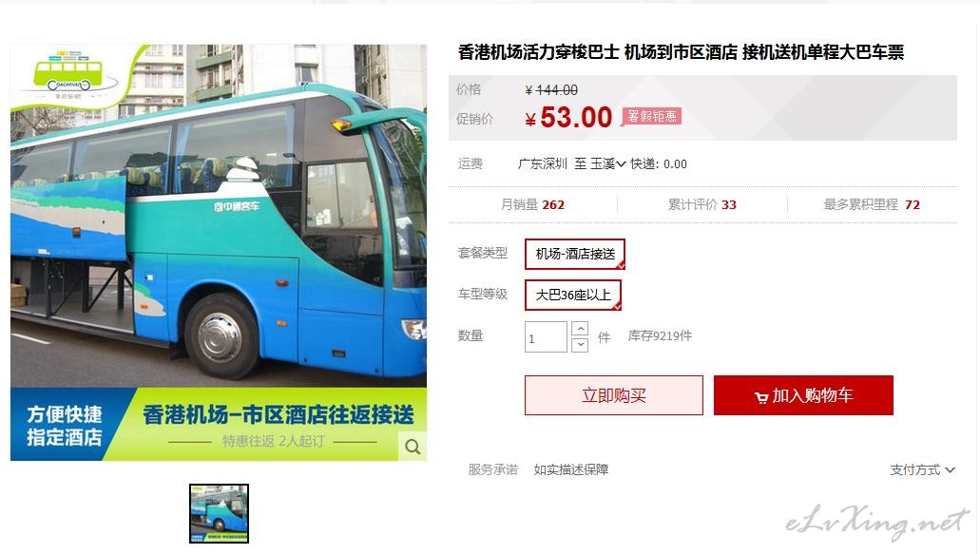Click the magnifier icon on product image
This screenshot has width=980, height=554.
[x=413, y=447]
